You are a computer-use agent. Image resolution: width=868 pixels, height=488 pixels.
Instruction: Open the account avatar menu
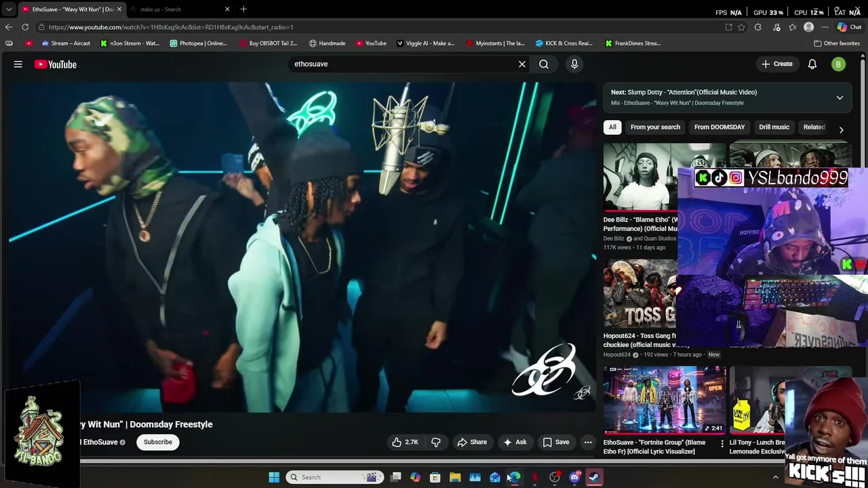pyautogui.click(x=839, y=64)
